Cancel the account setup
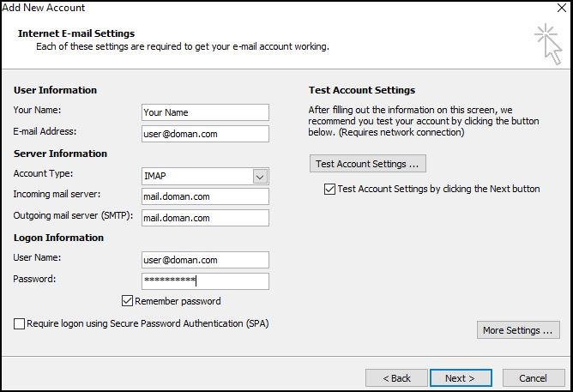Image resolution: width=573 pixels, height=392 pixels. [534, 378]
